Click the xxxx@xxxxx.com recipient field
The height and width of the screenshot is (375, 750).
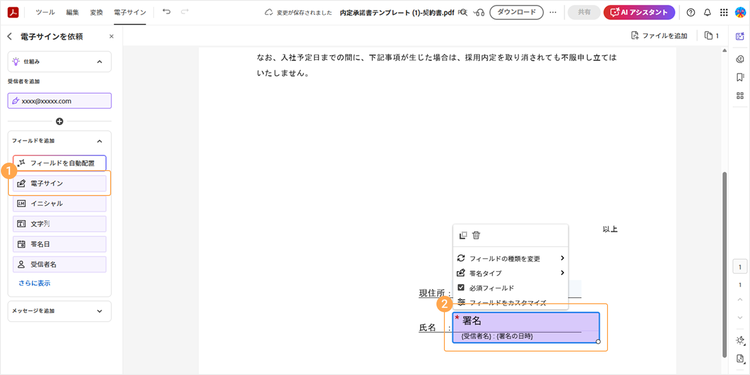pyautogui.click(x=60, y=101)
